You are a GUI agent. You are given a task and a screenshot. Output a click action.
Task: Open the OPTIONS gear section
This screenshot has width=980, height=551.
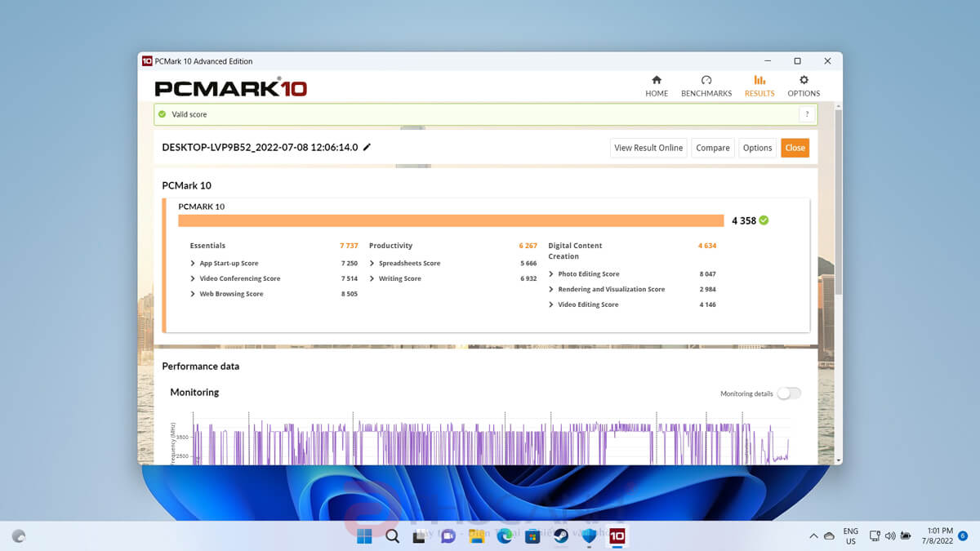(x=804, y=86)
